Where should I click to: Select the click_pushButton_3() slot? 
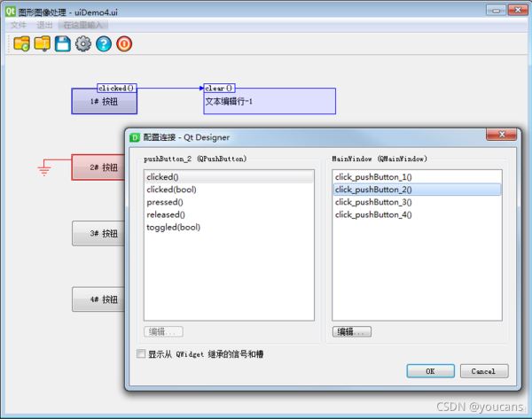[417, 202]
